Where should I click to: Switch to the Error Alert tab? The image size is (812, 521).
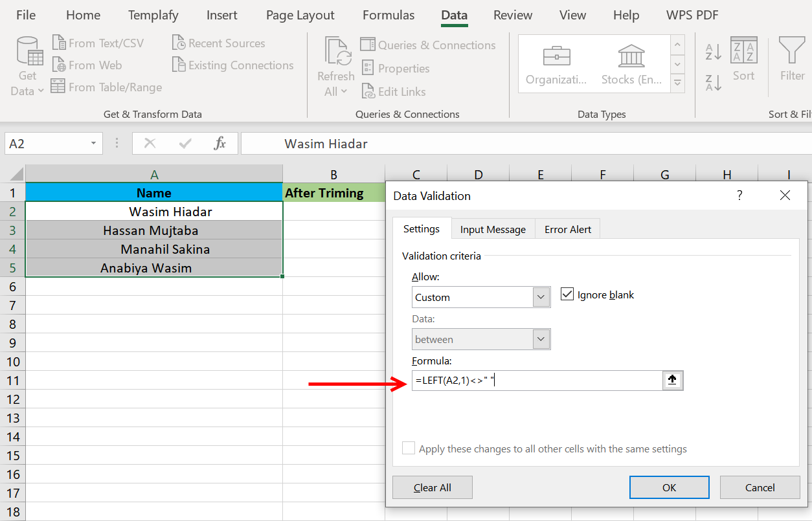click(x=567, y=228)
